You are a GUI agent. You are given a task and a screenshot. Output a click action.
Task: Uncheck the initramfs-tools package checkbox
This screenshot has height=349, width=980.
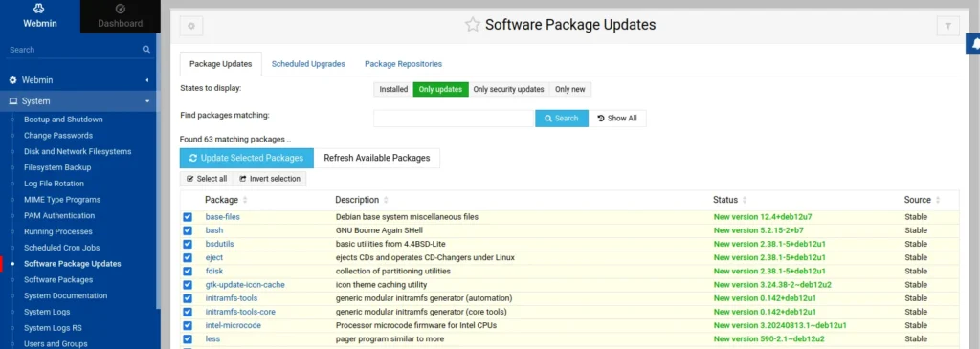tap(188, 298)
